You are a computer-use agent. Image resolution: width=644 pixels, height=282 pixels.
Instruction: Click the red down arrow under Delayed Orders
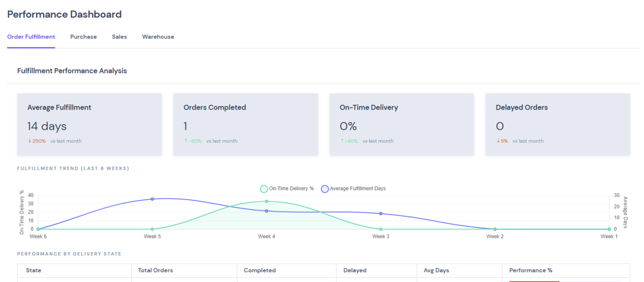(498, 141)
